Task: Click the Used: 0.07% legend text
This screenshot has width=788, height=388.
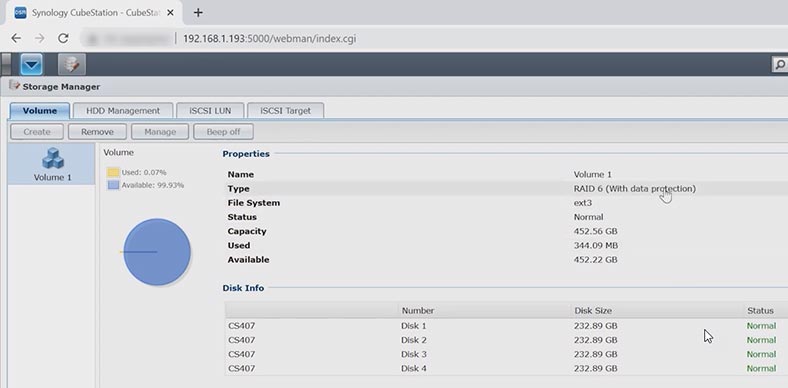Action: pyautogui.click(x=144, y=172)
